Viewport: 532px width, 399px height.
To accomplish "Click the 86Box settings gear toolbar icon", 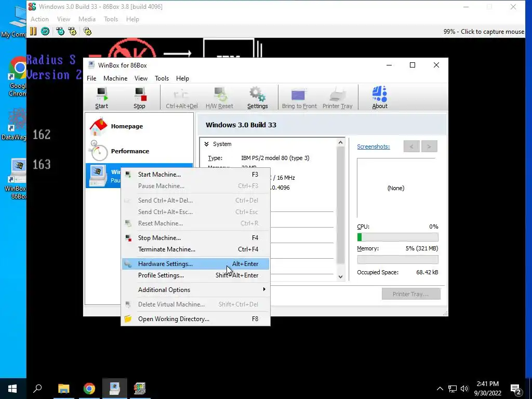I will 87,32.
